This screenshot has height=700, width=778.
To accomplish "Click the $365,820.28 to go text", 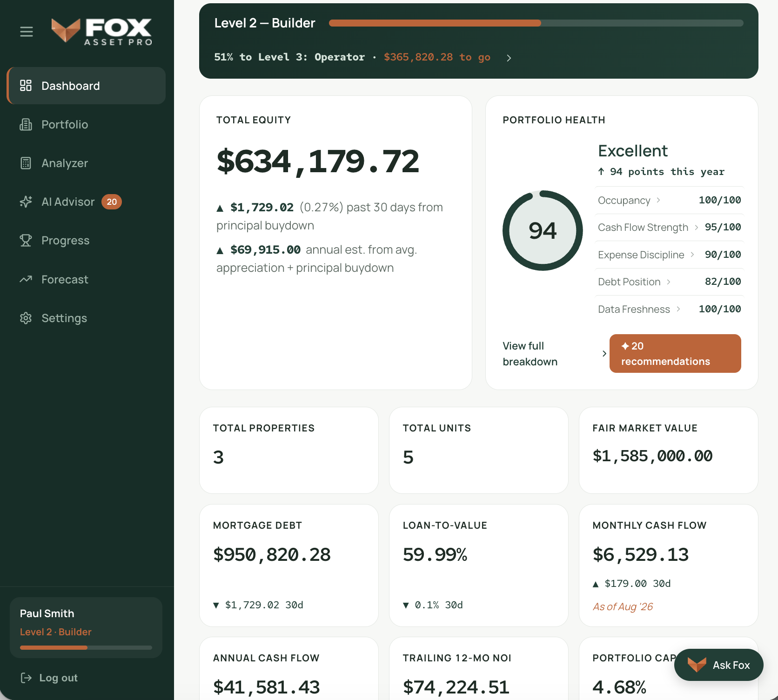I will [x=437, y=57].
